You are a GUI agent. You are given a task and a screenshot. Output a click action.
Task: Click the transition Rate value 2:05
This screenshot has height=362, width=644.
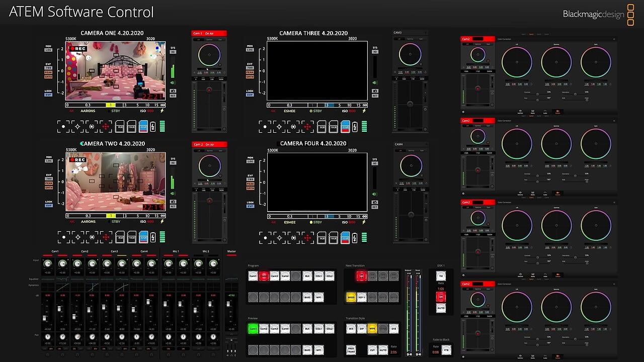[x=393, y=352]
